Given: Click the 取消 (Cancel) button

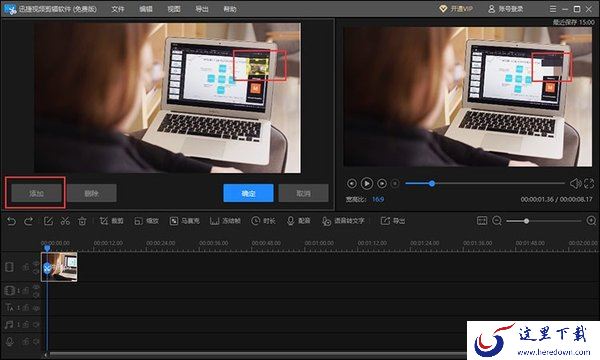Looking at the screenshot, I should pos(303,193).
